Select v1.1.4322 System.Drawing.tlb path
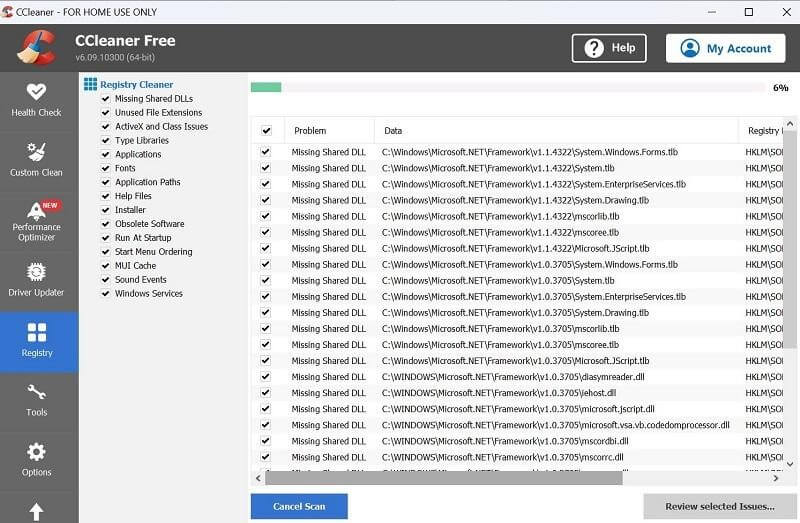The height and width of the screenshot is (523, 800). [x=515, y=200]
